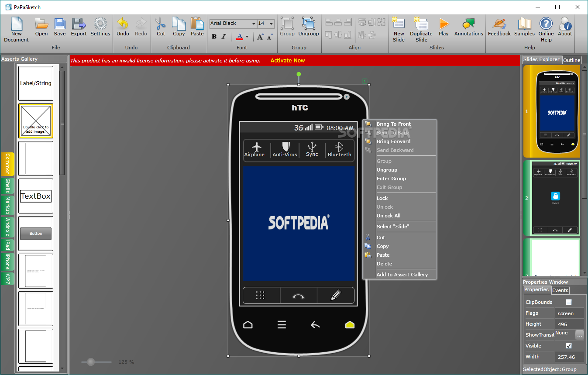Select slide 2 thumbnail in Slides Explorer
Screen dimensions: 588x375
(552, 198)
